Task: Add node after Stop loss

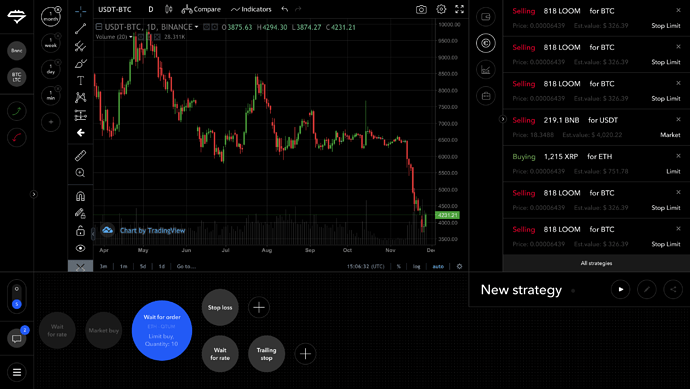Action: [x=259, y=308]
